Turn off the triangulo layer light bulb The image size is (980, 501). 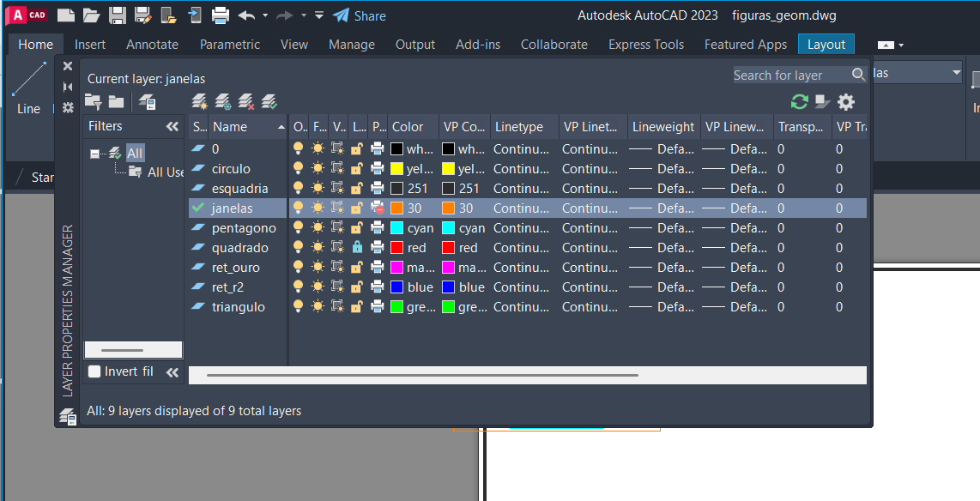pos(298,307)
